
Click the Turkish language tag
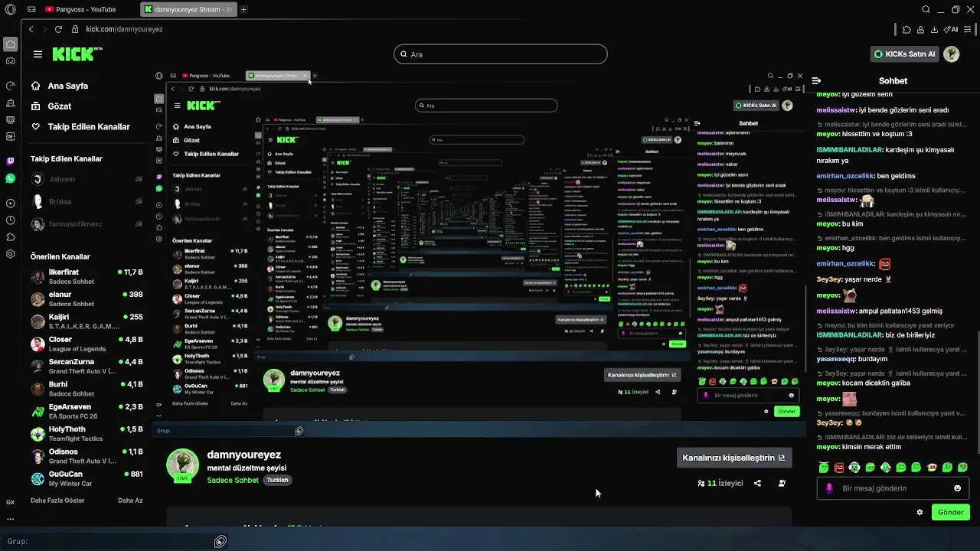(x=277, y=480)
